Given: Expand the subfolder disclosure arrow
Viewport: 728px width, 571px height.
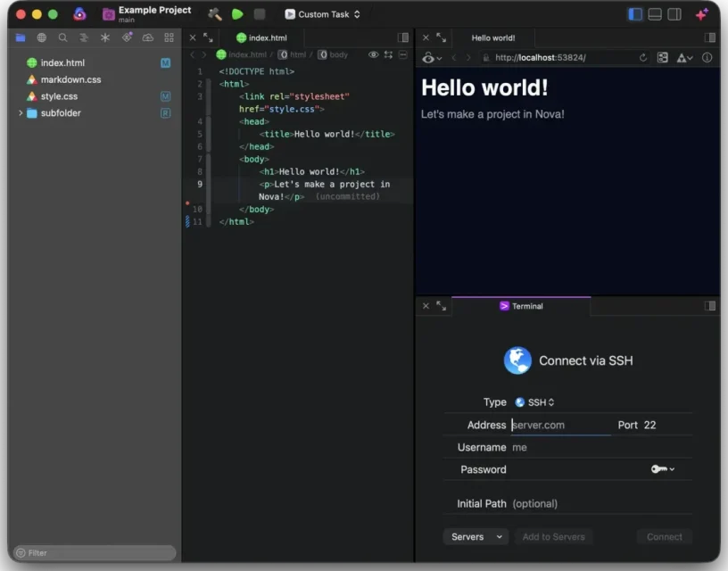Looking at the screenshot, I should [21, 112].
